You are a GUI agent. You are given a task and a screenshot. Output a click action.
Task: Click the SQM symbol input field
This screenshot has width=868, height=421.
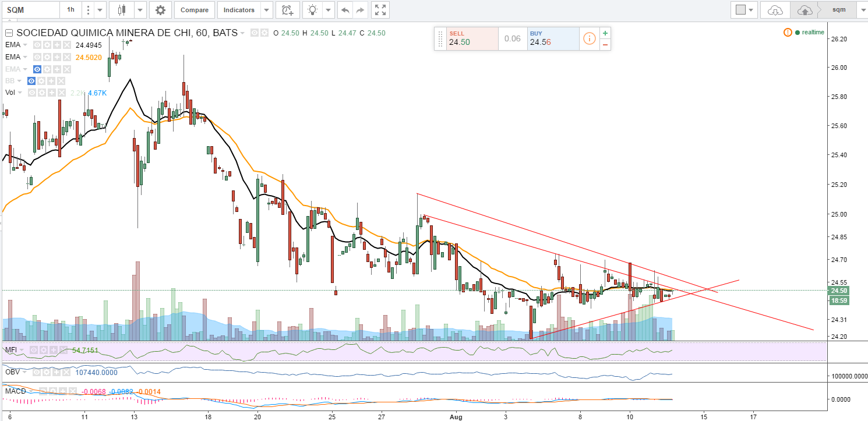(x=30, y=10)
